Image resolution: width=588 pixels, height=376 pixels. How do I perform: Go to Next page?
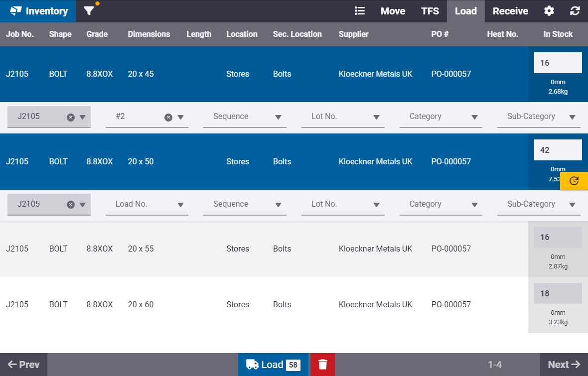pos(564,365)
